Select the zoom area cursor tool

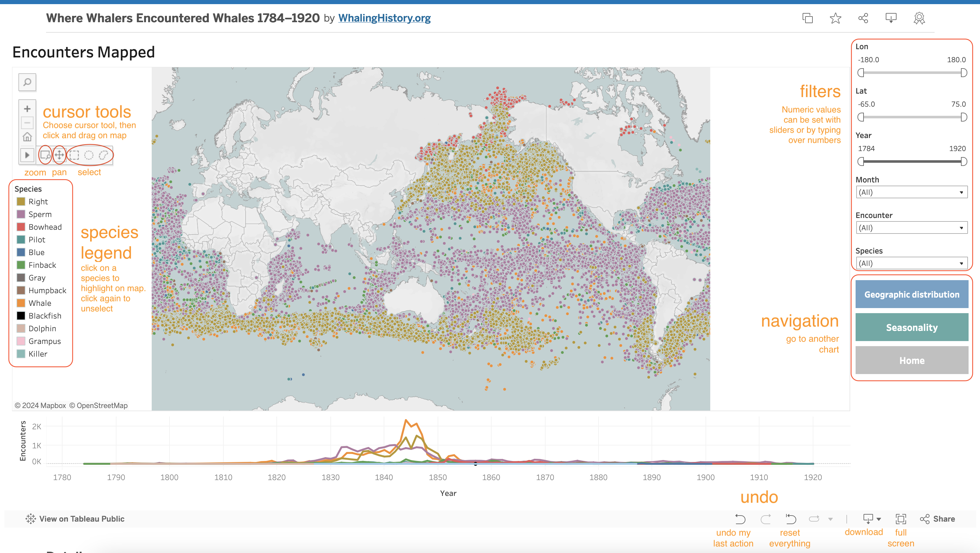pos(45,155)
